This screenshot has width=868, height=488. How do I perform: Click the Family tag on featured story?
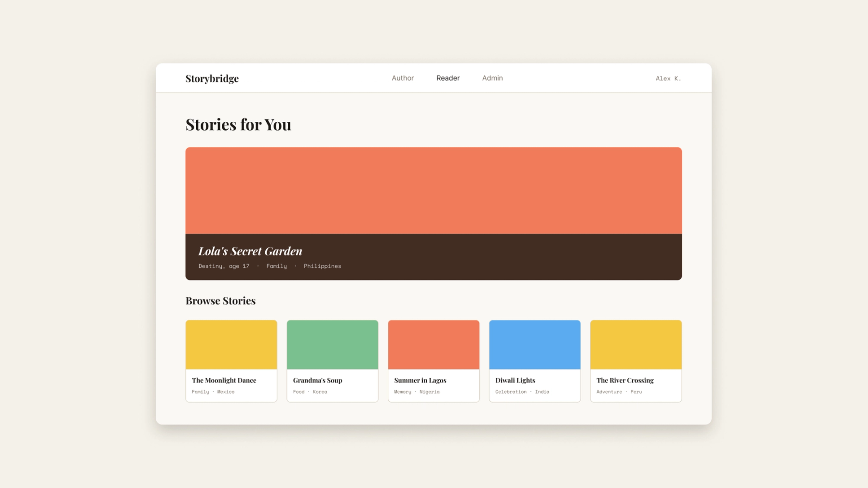coord(277,266)
